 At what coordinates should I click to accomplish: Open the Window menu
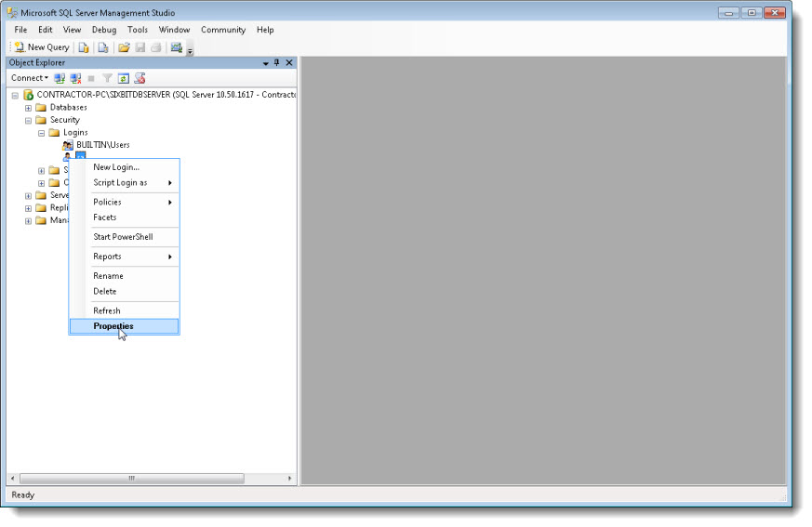pos(175,30)
